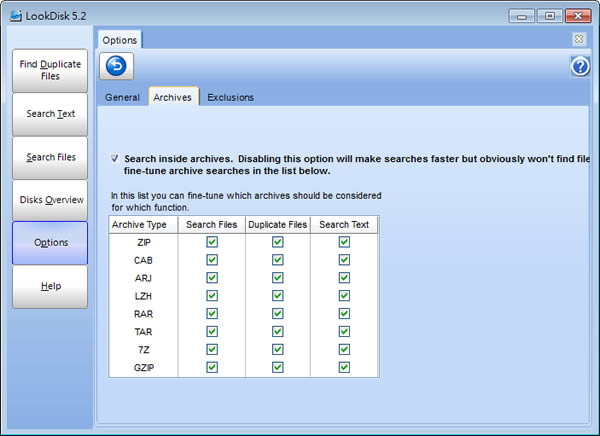The width and height of the screenshot is (600, 436).
Task: Toggle GZIP Search Text checkbox
Action: [x=344, y=367]
